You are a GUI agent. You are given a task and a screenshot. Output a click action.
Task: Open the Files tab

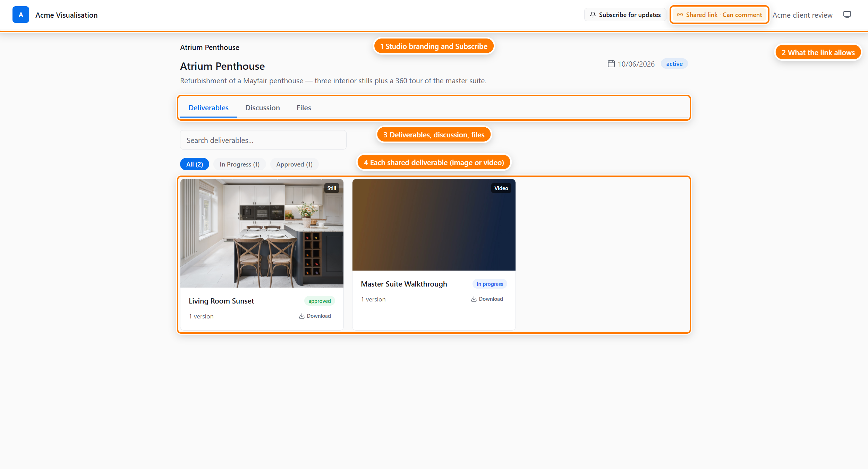tap(304, 108)
